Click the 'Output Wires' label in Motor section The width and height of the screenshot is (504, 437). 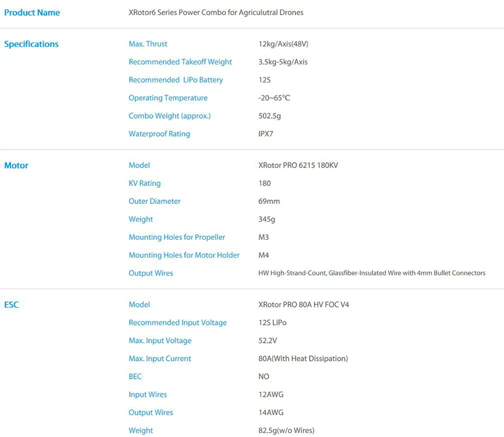(151, 273)
